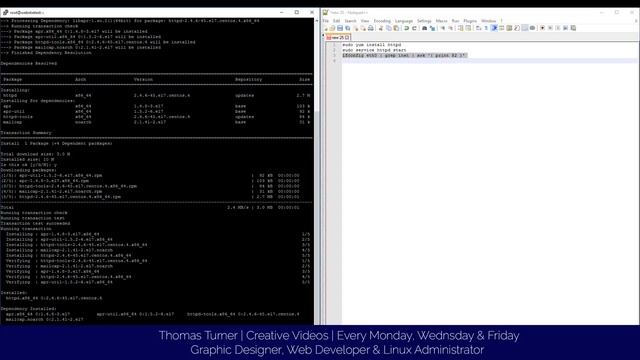
Task: Open the User Defined Language icon
Action: [502, 28]
